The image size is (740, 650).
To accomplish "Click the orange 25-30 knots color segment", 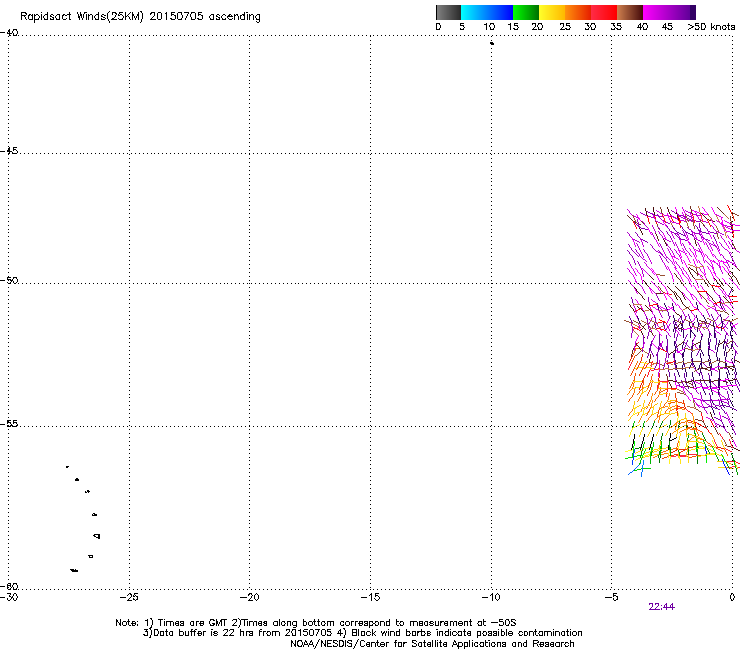I will 578,12.
